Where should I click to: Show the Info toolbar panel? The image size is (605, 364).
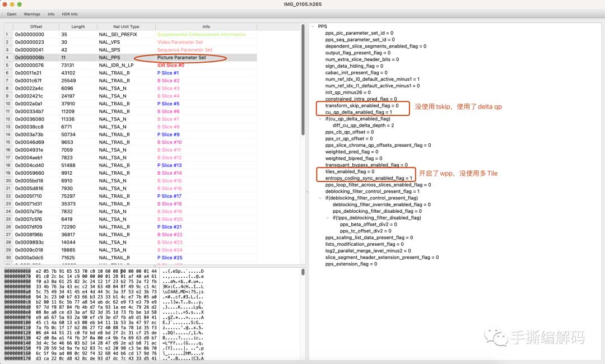click(x=51, y=14)
